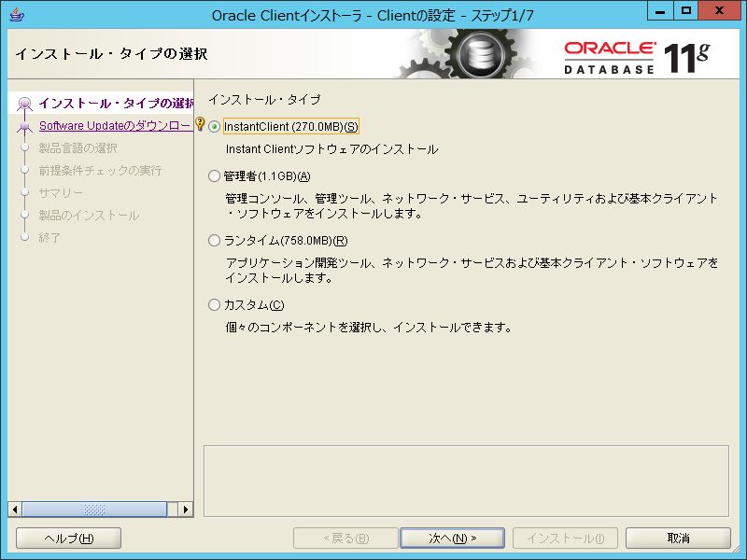This screenshot has height=560, width=747.
Task: Select the ランタイム (758.0MB) radio button
Action: point(215,241)
